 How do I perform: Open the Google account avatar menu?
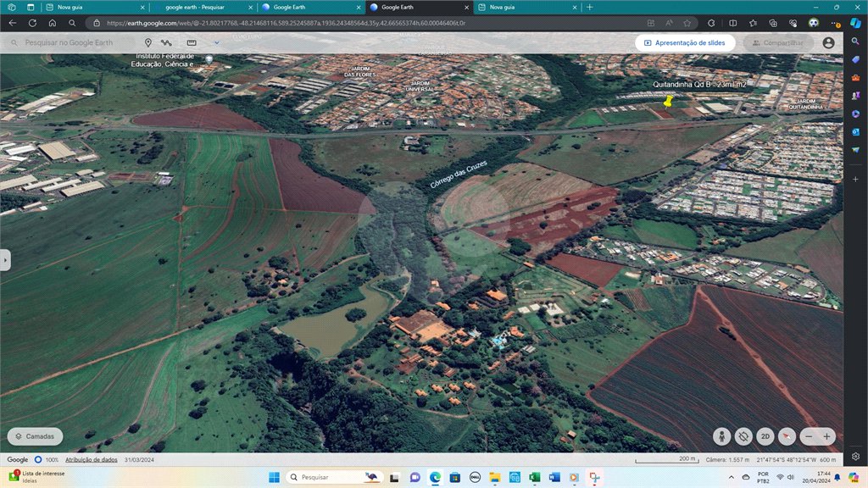click(828, 42)
